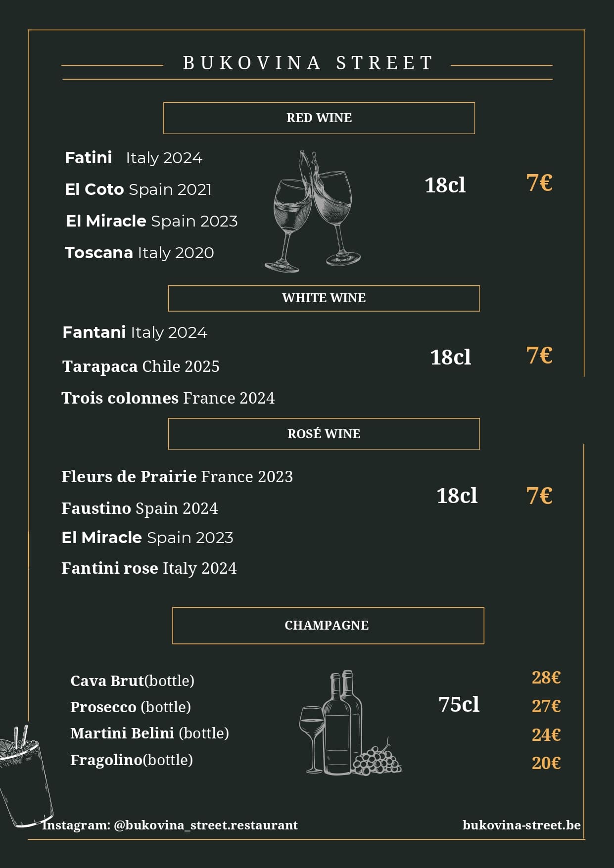
Task: Select Fleurs de Prairie France 2023
Action: click(x=177, y=477)
